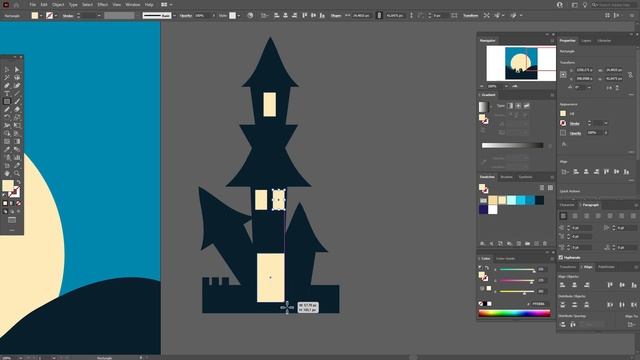Viewport: 640px width, 360px height.
Task: Open control bar fill swatch dropdown arrow
Action: [41, 16]
